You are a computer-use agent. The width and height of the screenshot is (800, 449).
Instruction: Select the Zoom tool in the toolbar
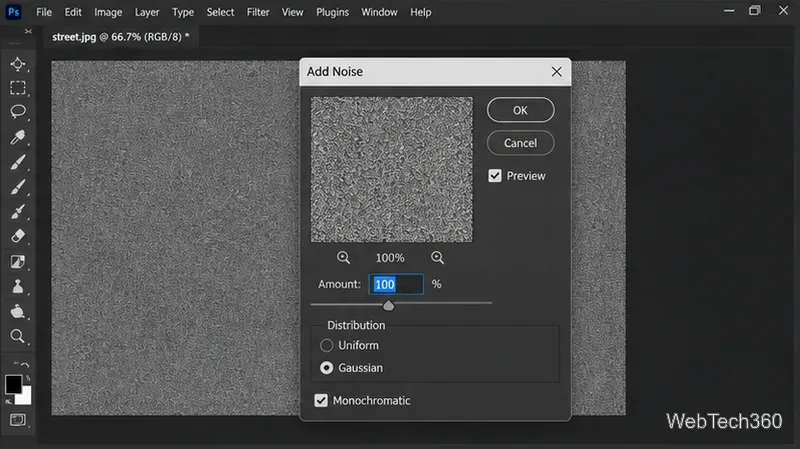tap(18, 336)
